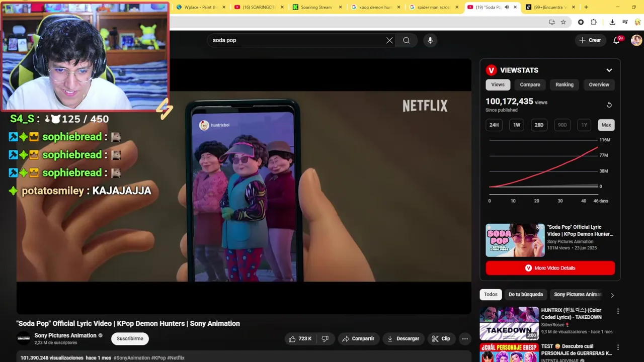Open a new browser tab
This screenshot has width=644, height=362.
[x=586, y=7]
